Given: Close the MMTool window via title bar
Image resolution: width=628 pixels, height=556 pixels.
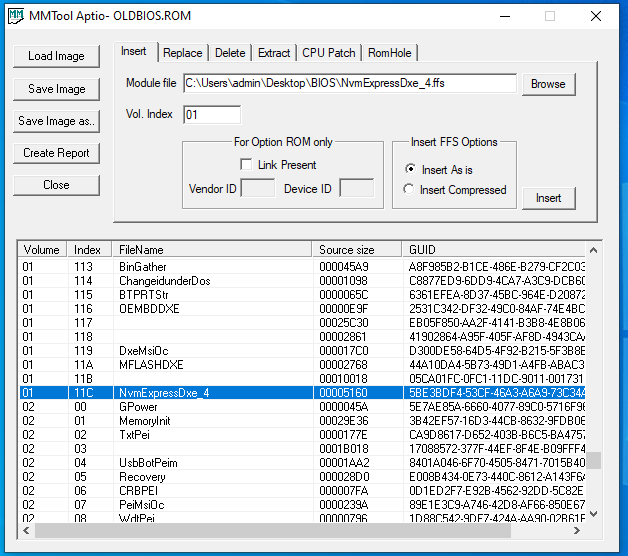Looking at the screenshot, I should pos(596,16).
